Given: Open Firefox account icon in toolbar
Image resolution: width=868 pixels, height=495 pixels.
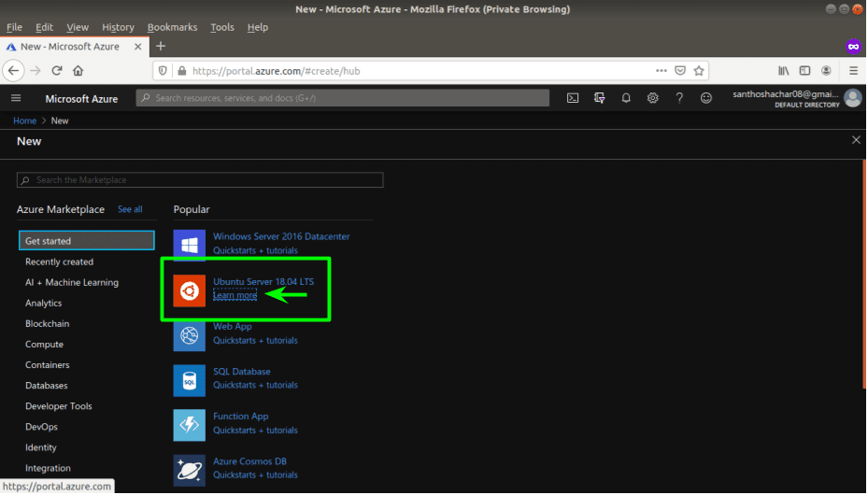Looking at the screenshot, I should pyautogui.click(x=826, y=71).
